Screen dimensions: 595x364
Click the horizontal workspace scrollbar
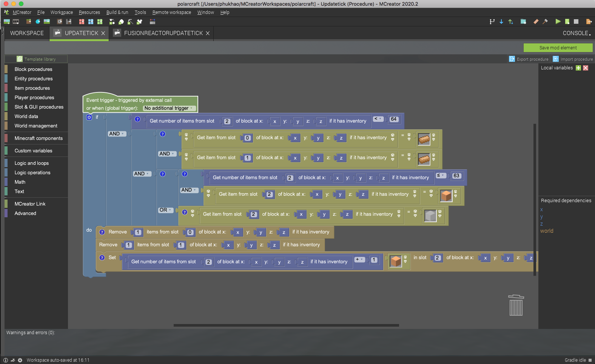click(x=286, y=325)
